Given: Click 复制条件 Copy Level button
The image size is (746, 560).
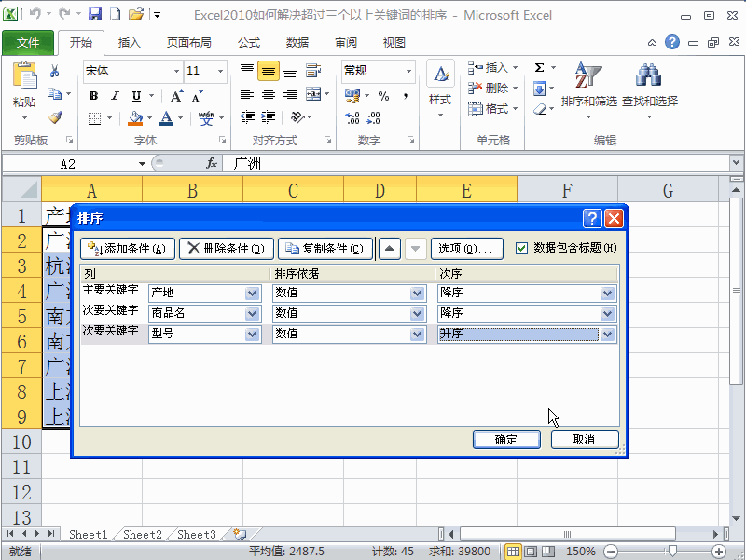Looking at the screenshot, I should 325,249.
